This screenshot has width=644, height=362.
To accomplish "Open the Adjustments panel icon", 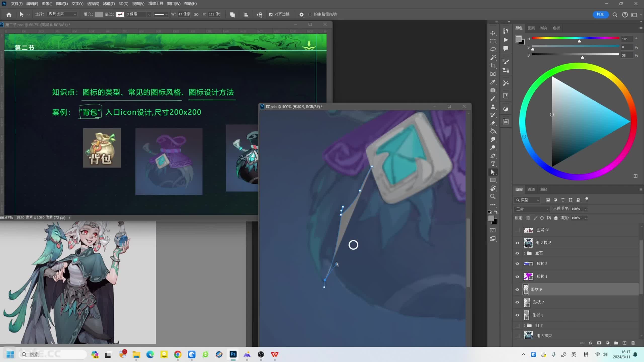I will point(506,109).
